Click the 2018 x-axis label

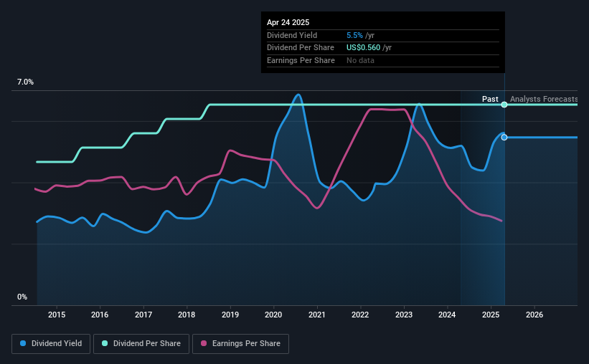[187, 315]
